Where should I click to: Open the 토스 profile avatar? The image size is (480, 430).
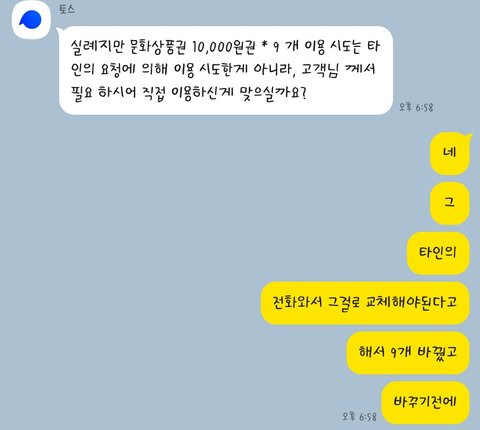31,20
